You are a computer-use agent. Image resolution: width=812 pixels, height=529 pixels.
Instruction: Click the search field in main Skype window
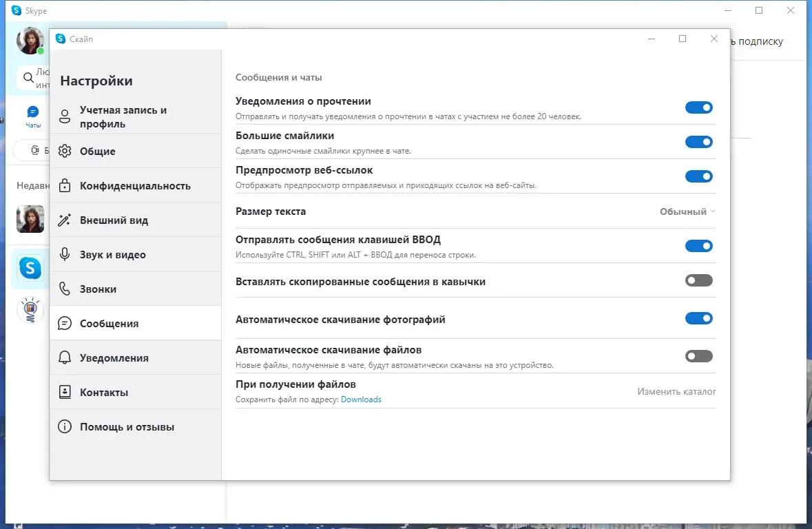(x=33, y=79)
